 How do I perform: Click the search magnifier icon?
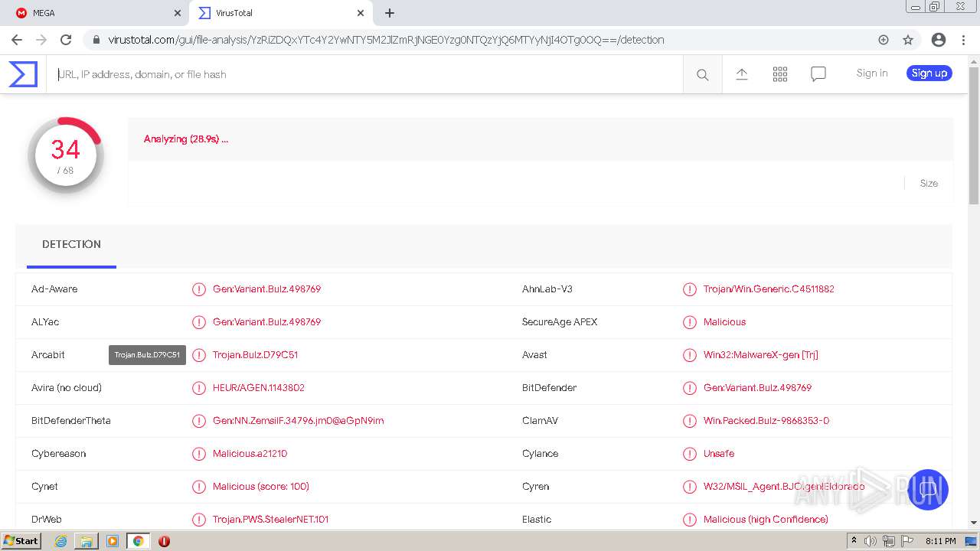[x=702, y=74]
